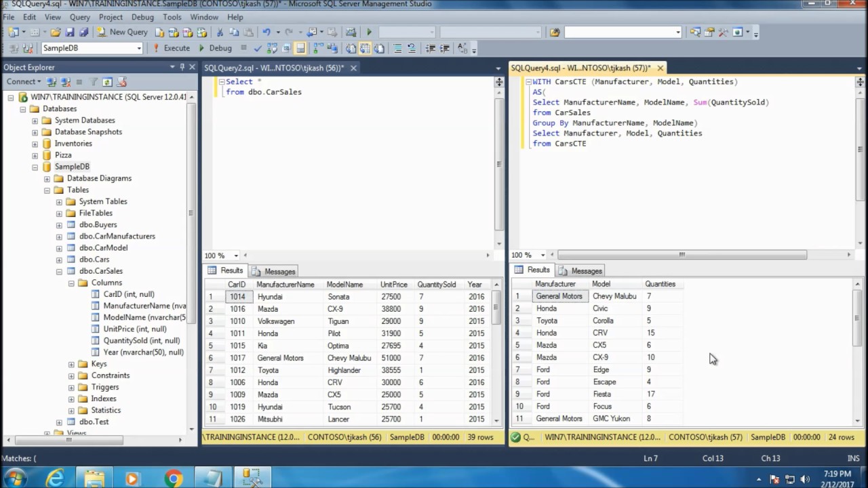Expand the Inventories database node

35,144
